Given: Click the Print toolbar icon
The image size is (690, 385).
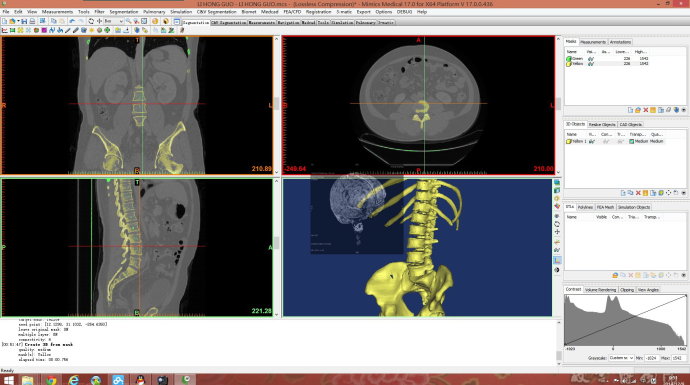Looking at the screenshot, I should point(32,21).
